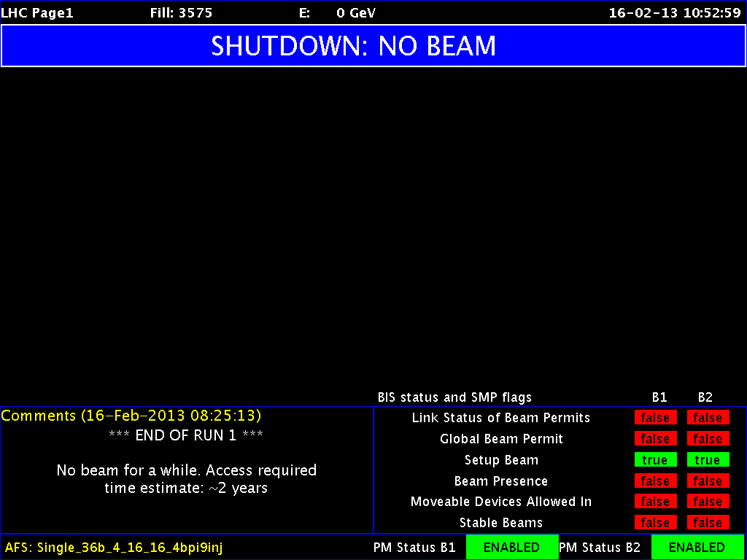Click the 'No beam for a while. Access required' text
Viewport: 747px width, 560px height.
pyautogui.click(x=186, y=470)
